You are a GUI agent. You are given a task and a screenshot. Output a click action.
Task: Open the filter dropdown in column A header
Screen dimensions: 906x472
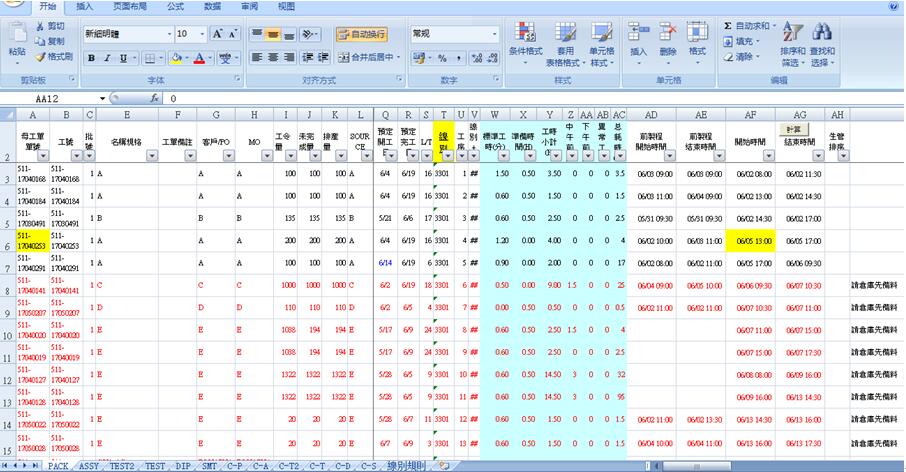point(43,155)
